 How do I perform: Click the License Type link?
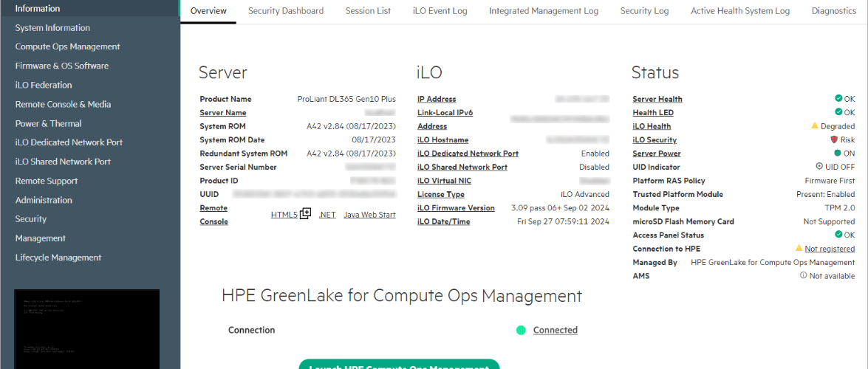(x=441, y=195)
